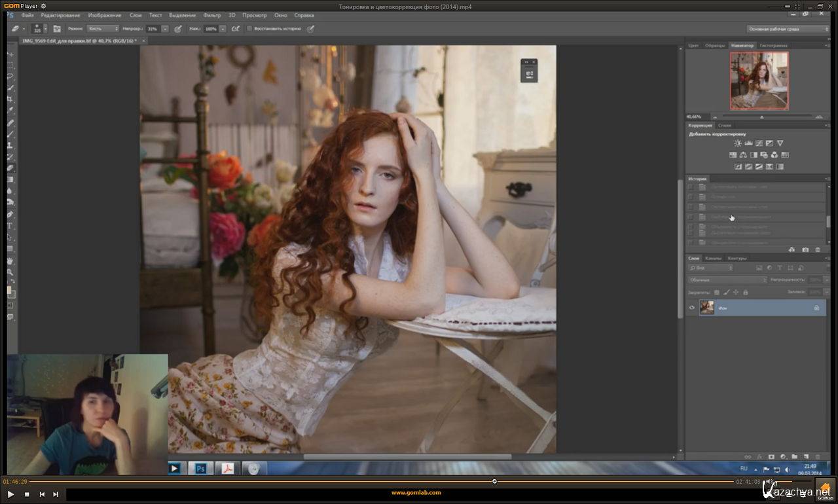Delete current history state (trash icon)
Image resolution: width=838 pixels, height=504 pixels.
[817, 249]
